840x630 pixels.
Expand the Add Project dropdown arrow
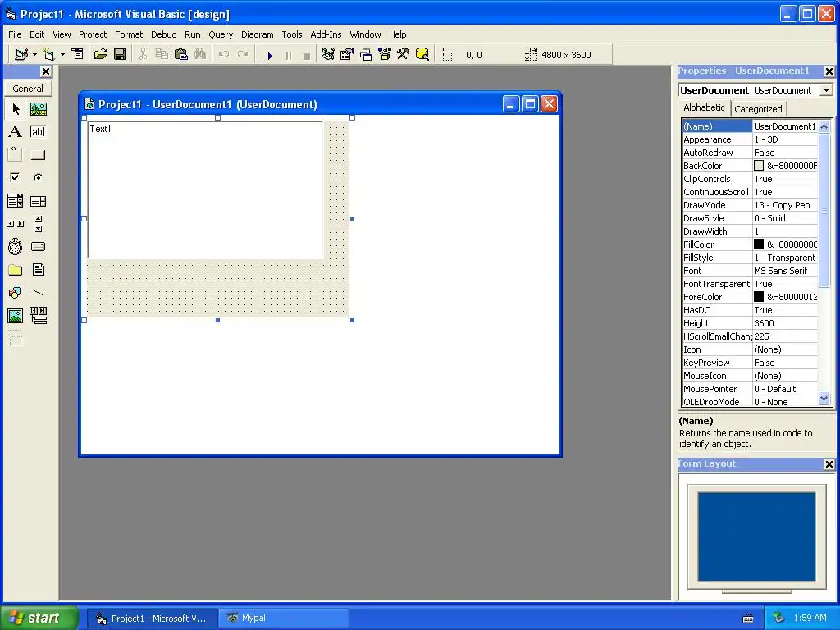(34, 55)
